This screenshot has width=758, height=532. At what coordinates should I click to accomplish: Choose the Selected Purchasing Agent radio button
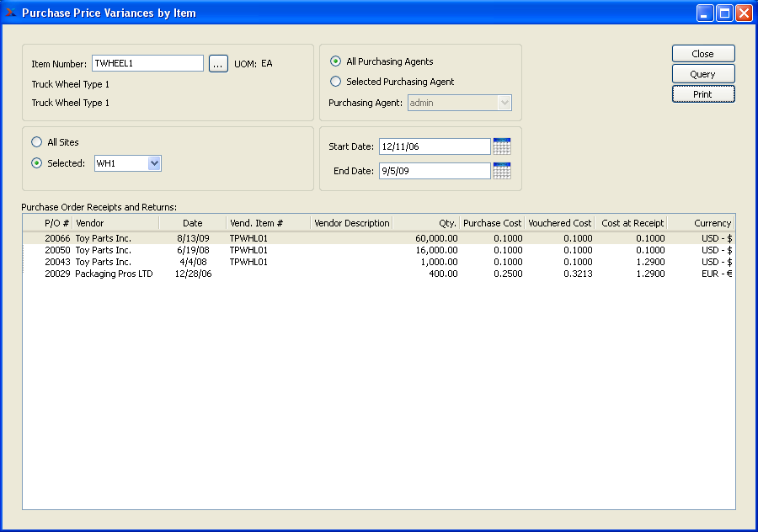pyautogui.click(x=336, y=82)
